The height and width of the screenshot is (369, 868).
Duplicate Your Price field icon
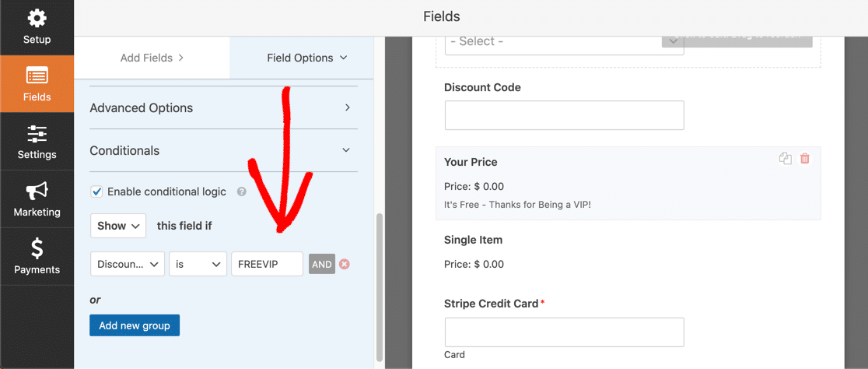[785, 159]
